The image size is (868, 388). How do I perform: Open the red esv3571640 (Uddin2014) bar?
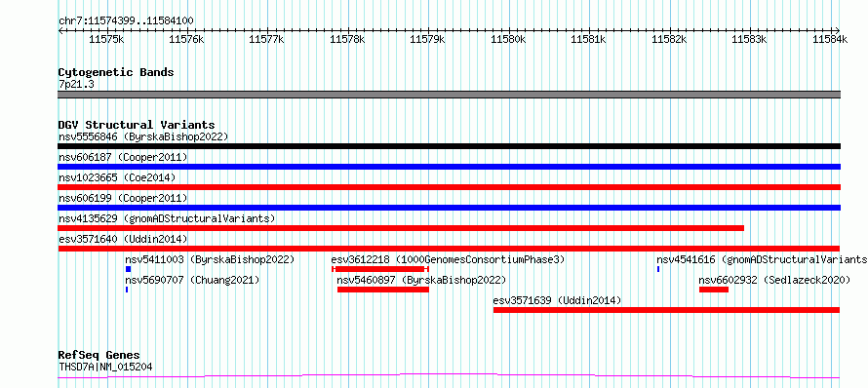pyautogui.click(x=449, y=249)
